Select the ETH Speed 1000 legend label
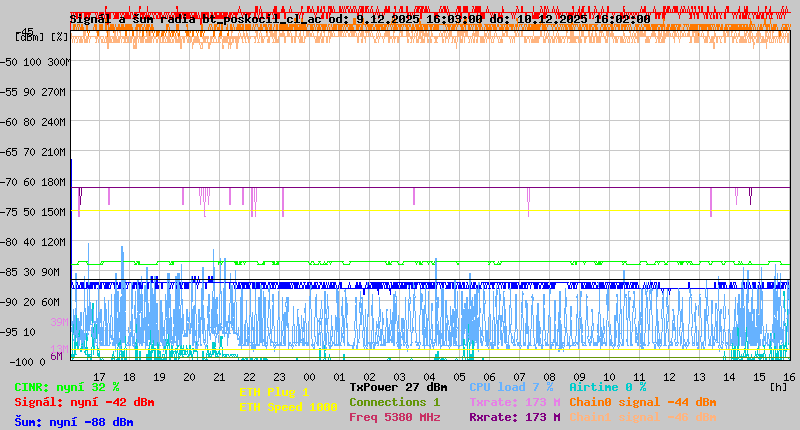 (x=288, y=407)
